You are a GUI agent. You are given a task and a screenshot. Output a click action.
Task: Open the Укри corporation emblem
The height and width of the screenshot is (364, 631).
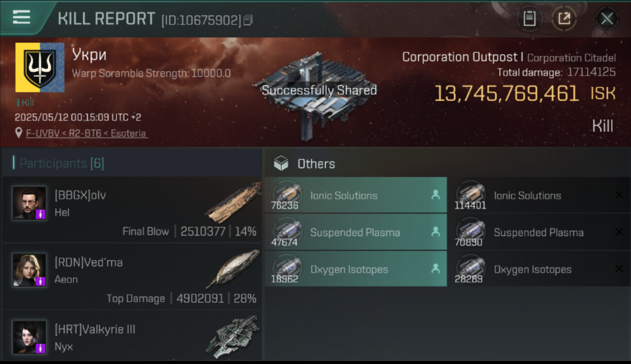point(40,67)
